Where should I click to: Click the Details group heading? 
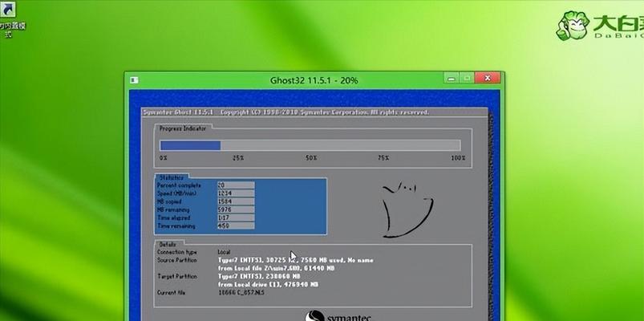point(168,244)
